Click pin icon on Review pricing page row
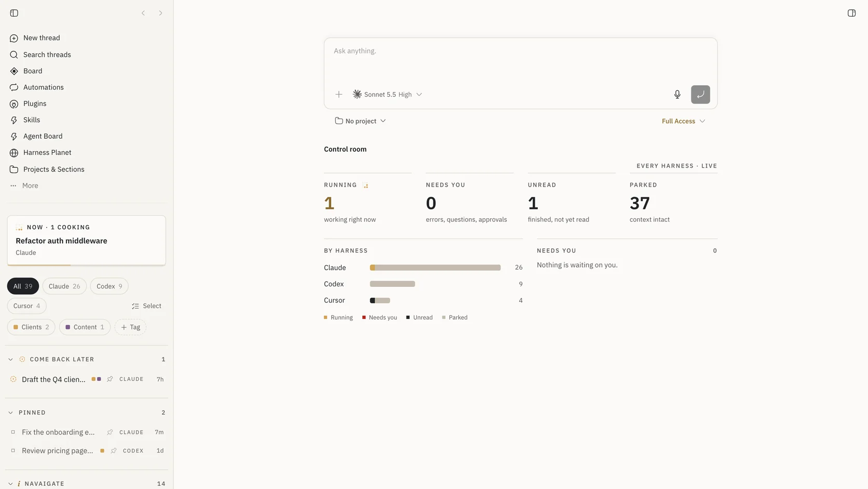Screen dimensions: 868x489 [x=114, y=451]
